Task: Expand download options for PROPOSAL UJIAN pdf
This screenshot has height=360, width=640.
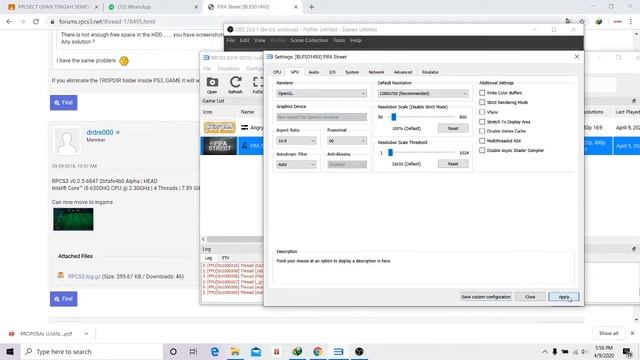Action: point(86,333)
